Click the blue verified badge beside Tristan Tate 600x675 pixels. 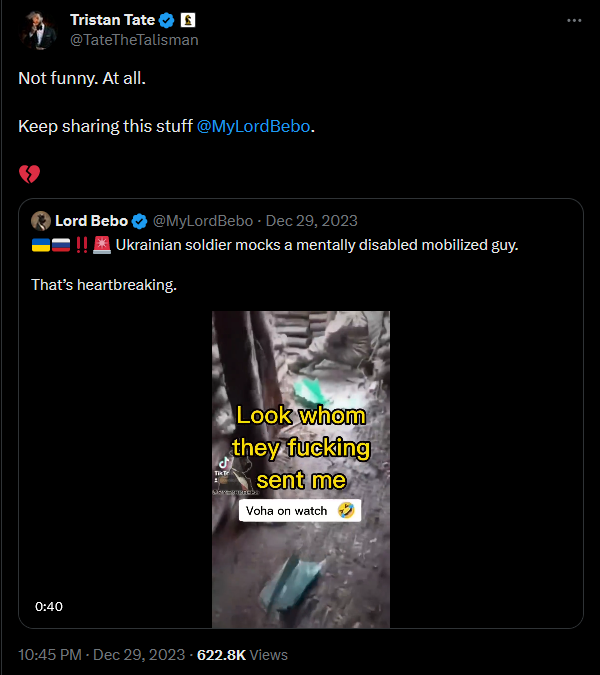pos(167,20)
